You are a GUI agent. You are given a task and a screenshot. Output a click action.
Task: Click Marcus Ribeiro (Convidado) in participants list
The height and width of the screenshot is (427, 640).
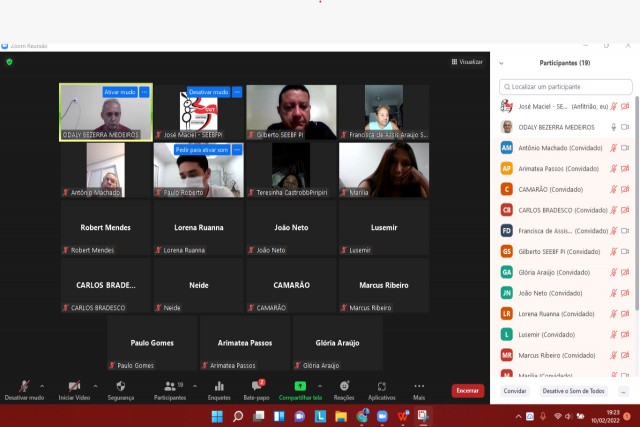coord(565,355)
